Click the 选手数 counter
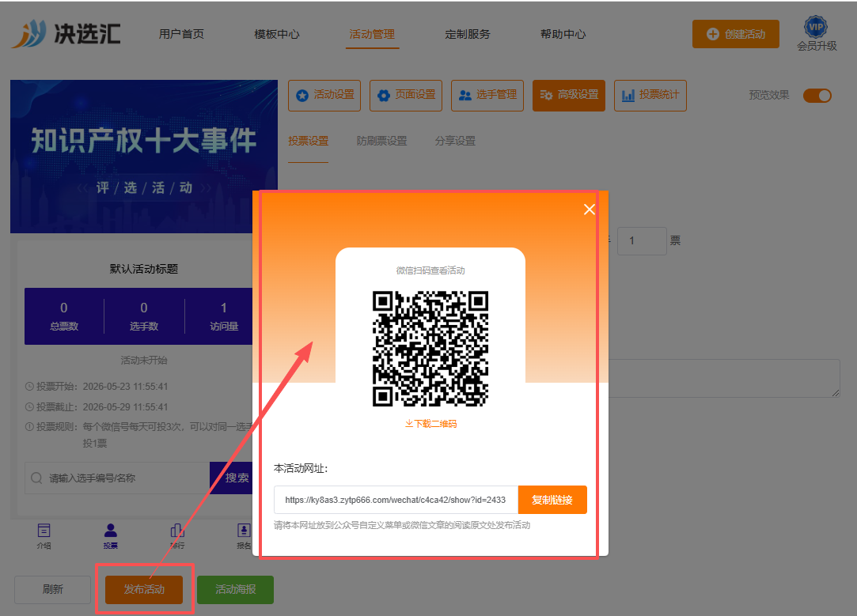The image size is (857, 616). pyautogui.click(x=144, y=316)
